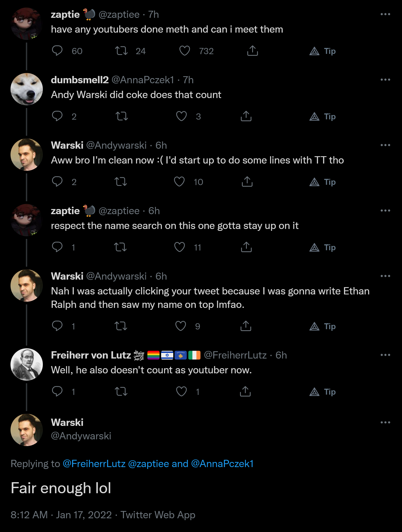
Task: Tip zaptie on the first tweet
Action: (x=323, y=51)
